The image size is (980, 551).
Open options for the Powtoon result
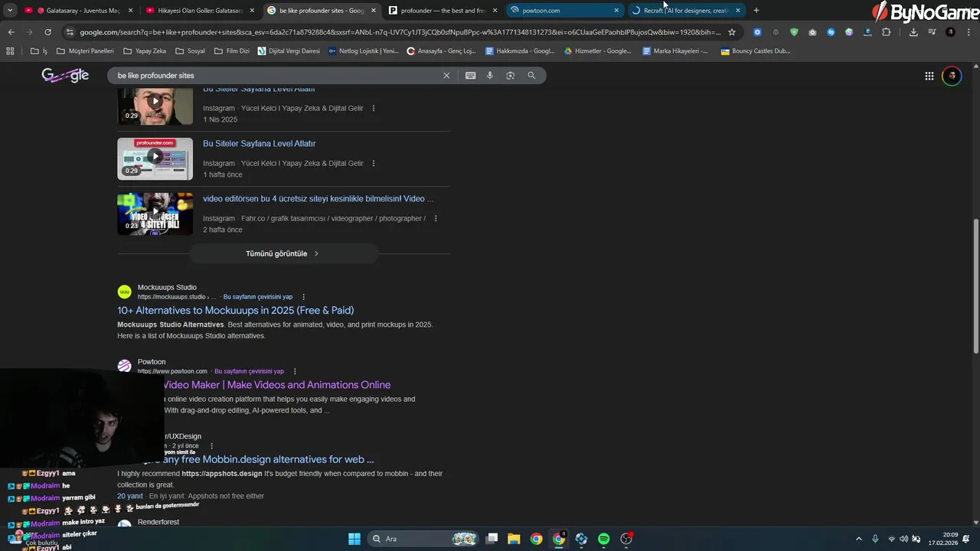[295, 371]
